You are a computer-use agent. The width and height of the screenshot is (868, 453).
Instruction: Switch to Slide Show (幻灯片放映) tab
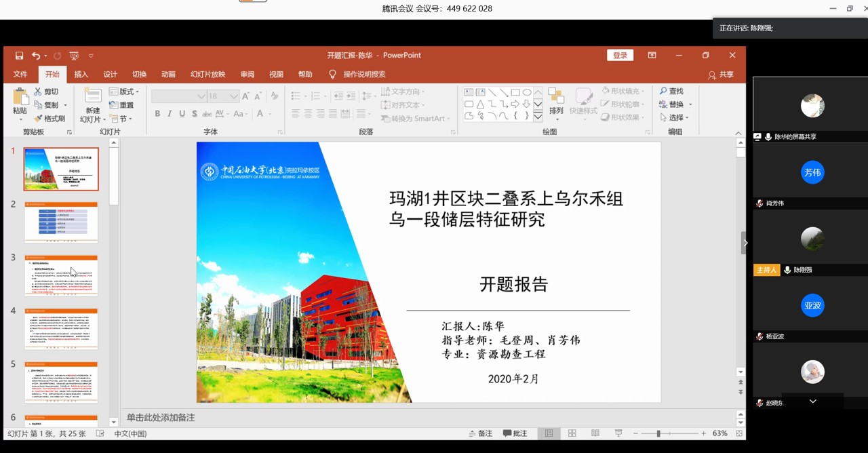(x=208, y=75)
